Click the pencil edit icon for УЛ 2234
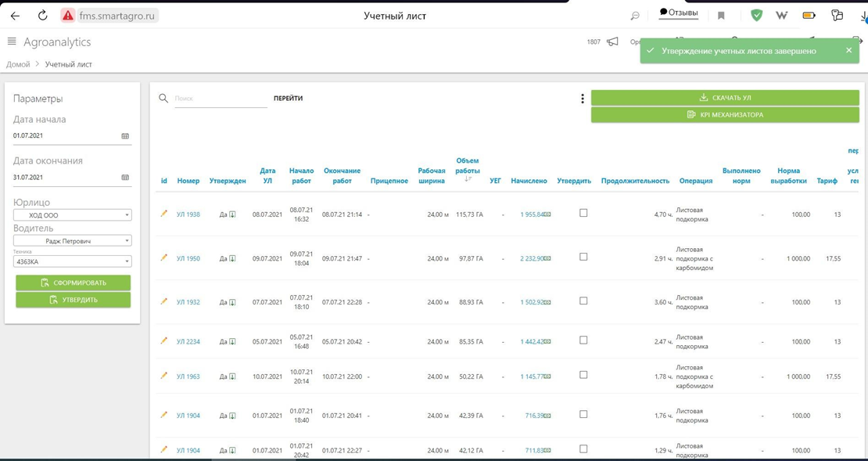The width and height of the screenshot is (868, 461). (164, 341)
